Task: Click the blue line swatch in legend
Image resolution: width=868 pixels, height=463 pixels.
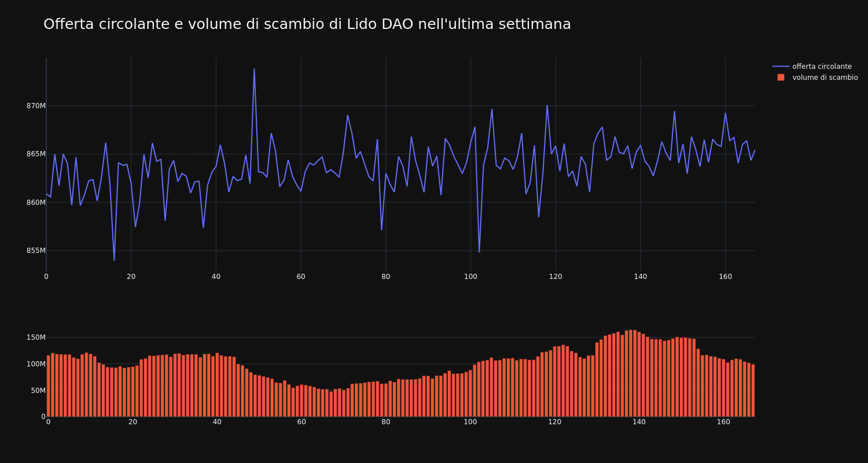Action: click(781, 67)
